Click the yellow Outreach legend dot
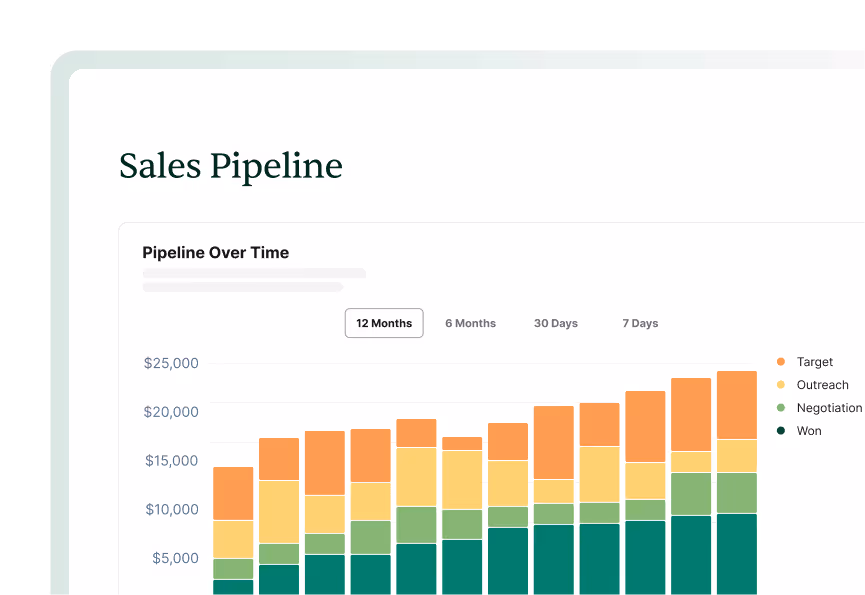The image size is (865, 595). (781, 385)
